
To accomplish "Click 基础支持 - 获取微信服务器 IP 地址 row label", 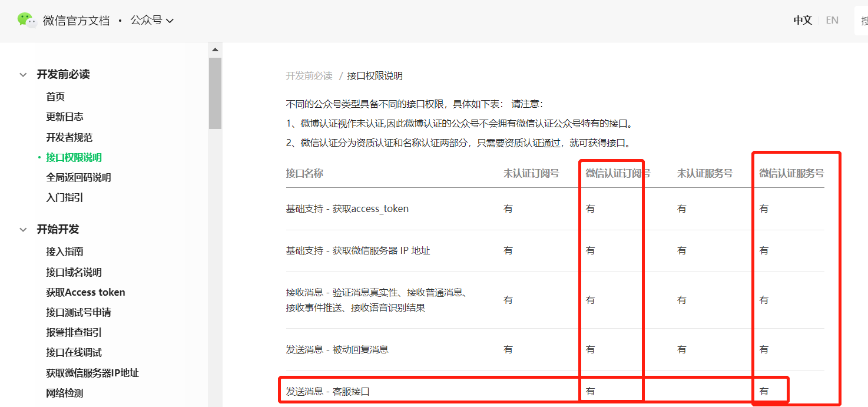I will (x=358, y=250).
